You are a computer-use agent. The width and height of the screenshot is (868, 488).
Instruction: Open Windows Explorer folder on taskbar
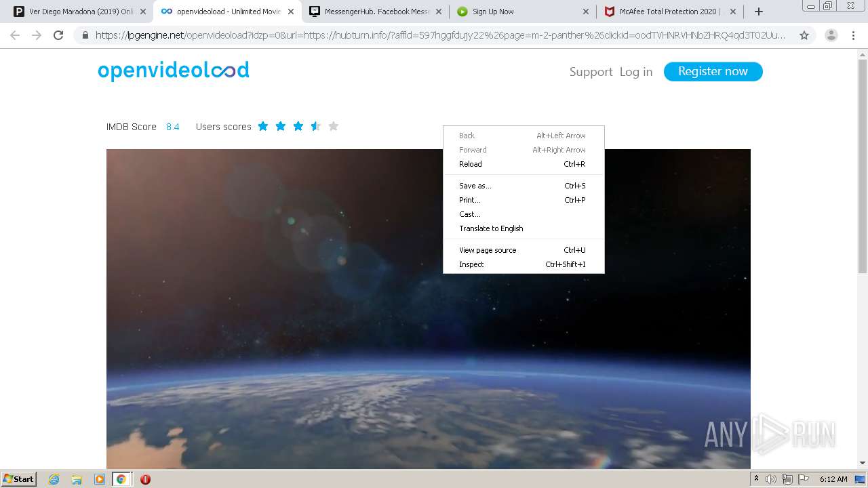[77, 479]
